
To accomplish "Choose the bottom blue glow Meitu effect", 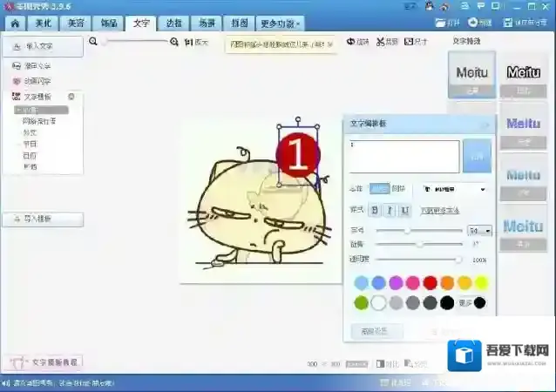I will point(524,229).
